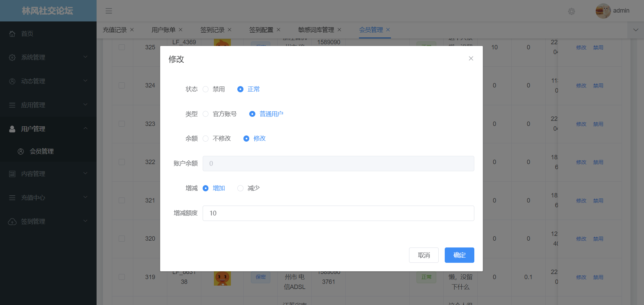Choose 官方账号 as account type

tap(206, 114)
